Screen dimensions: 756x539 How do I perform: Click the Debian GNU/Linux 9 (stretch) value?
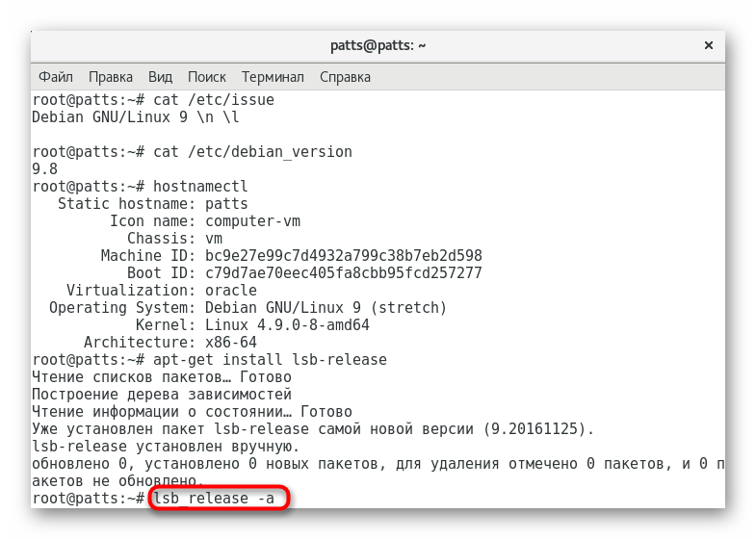point(326,307)
